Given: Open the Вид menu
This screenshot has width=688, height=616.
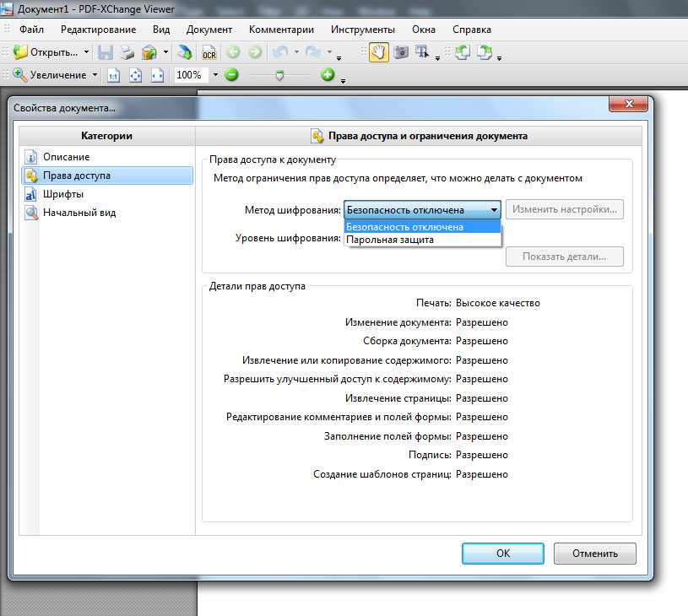Looking at the screenshot, I should pos(161,30).
